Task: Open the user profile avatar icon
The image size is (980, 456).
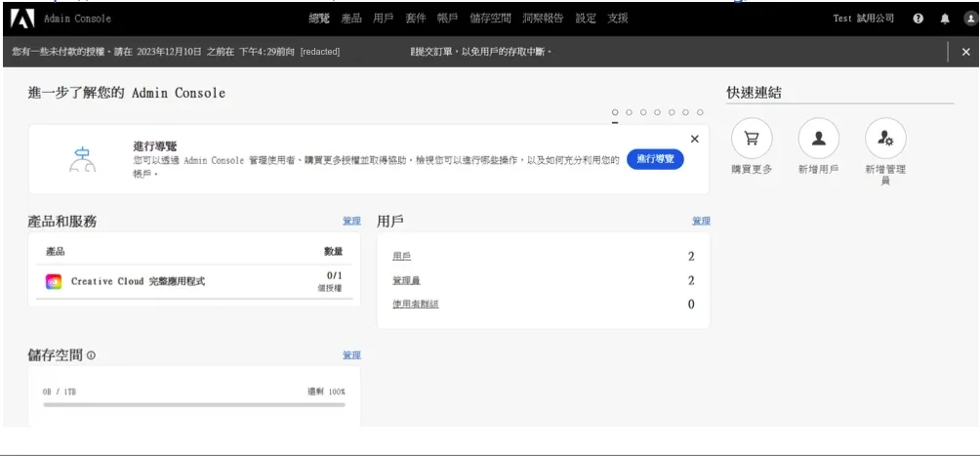Action: pyautogui.click(x=970, y=19)
